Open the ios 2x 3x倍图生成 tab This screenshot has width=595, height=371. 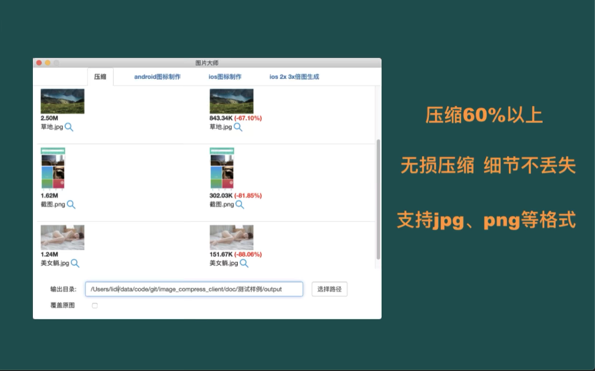294,77
